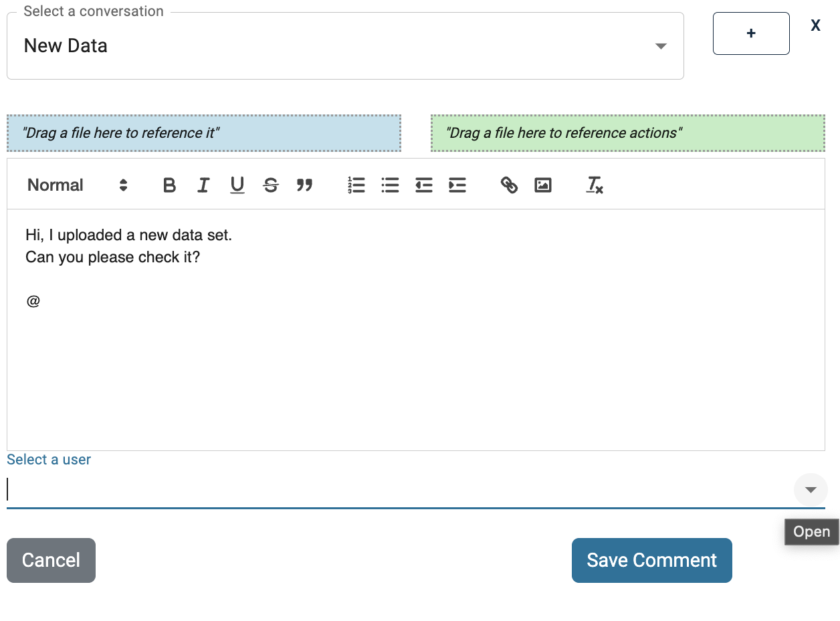Screen dimensions: 840x621
Task: Click the Save Comment button
Action: pos(651,560)
